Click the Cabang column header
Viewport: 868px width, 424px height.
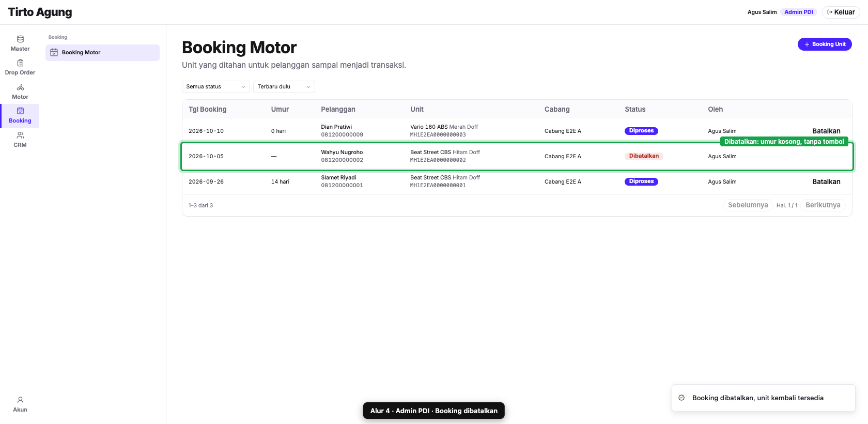point(557,109)
